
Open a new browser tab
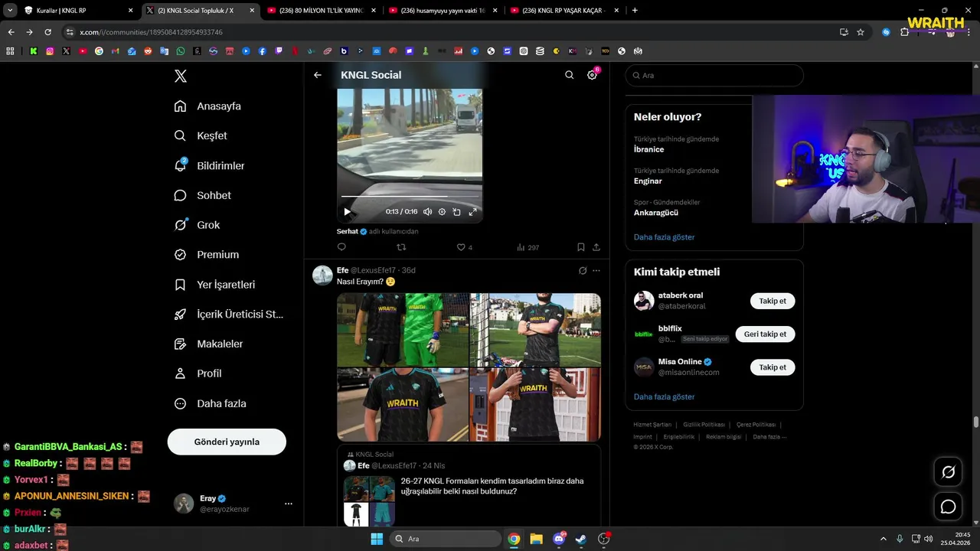point(635,11)
